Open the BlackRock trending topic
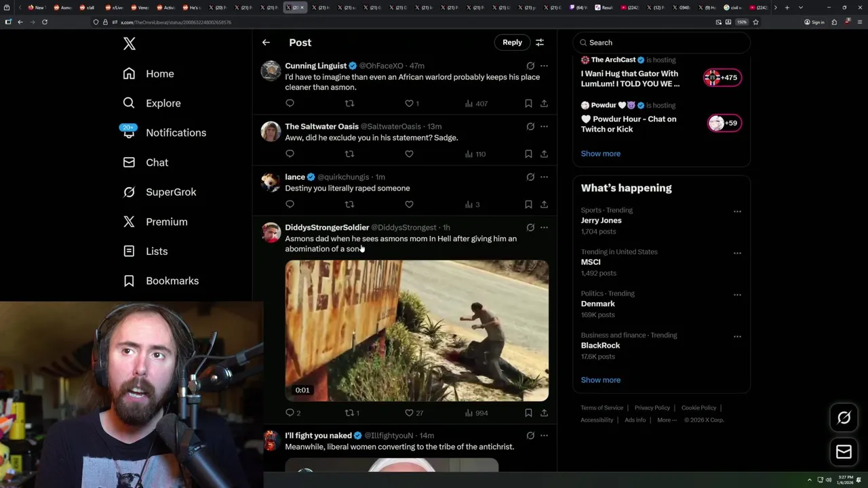 [x=600, y=346]
